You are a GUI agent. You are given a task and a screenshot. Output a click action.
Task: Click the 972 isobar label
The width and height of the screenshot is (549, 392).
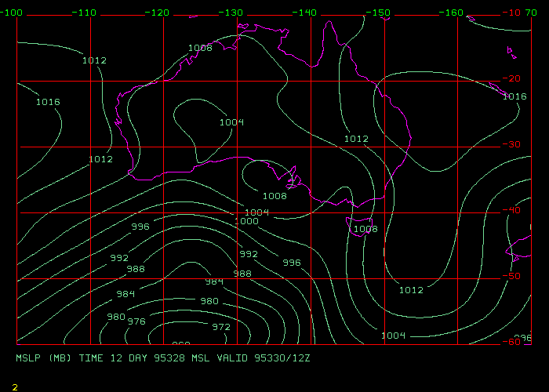221,327
